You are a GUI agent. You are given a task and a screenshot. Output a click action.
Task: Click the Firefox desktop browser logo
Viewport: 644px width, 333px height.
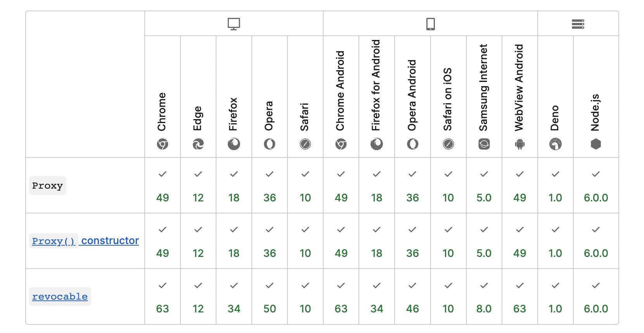234,144
